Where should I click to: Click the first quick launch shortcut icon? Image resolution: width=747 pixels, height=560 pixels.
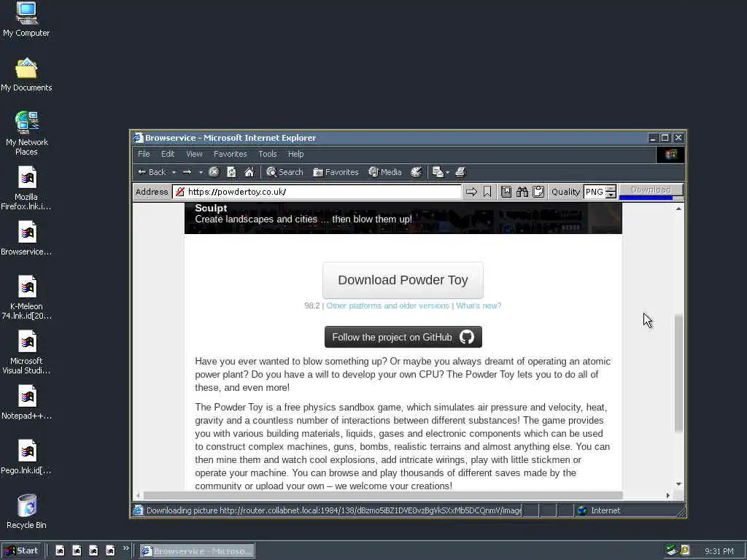pos(60,551)
